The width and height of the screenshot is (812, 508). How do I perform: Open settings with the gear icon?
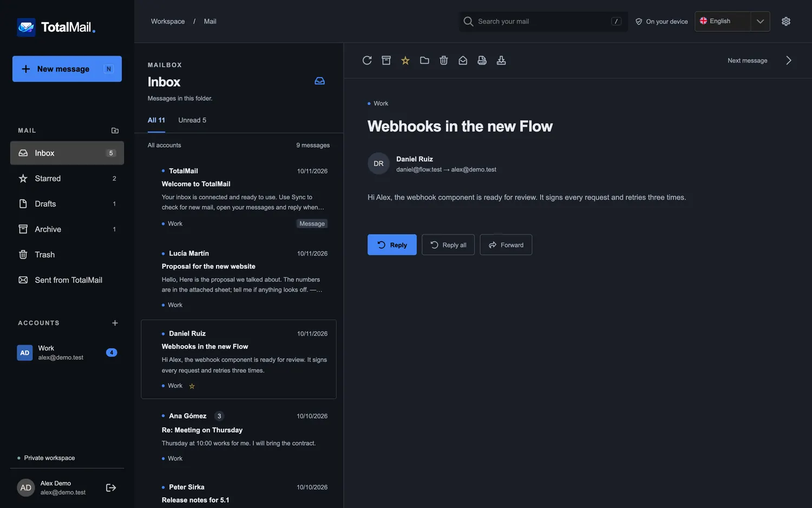pyautogui.click(x=786, y=21)
